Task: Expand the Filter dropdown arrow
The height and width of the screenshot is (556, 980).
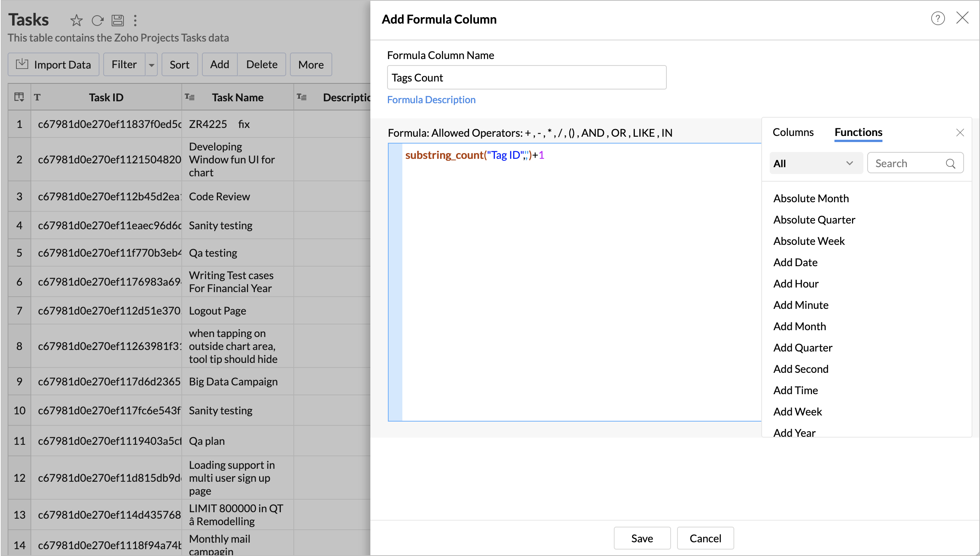Action: [x=152, y=64]
